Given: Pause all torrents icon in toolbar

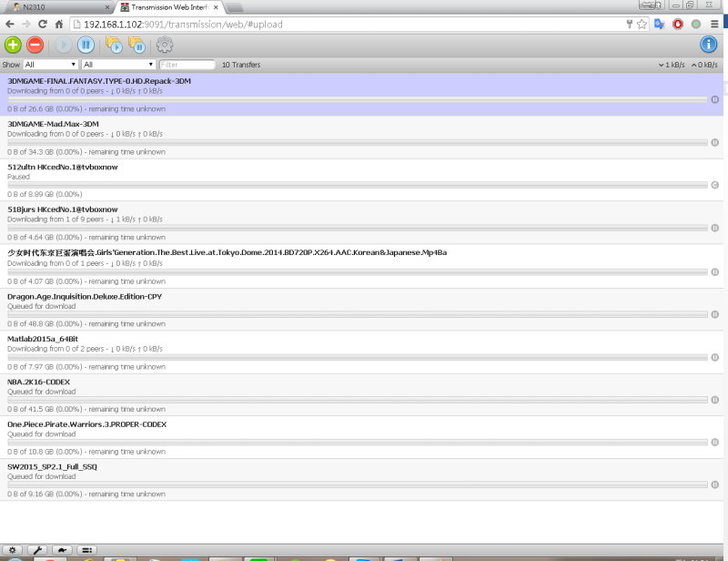Looking at the screenshot, I should (x=137, y=45).
